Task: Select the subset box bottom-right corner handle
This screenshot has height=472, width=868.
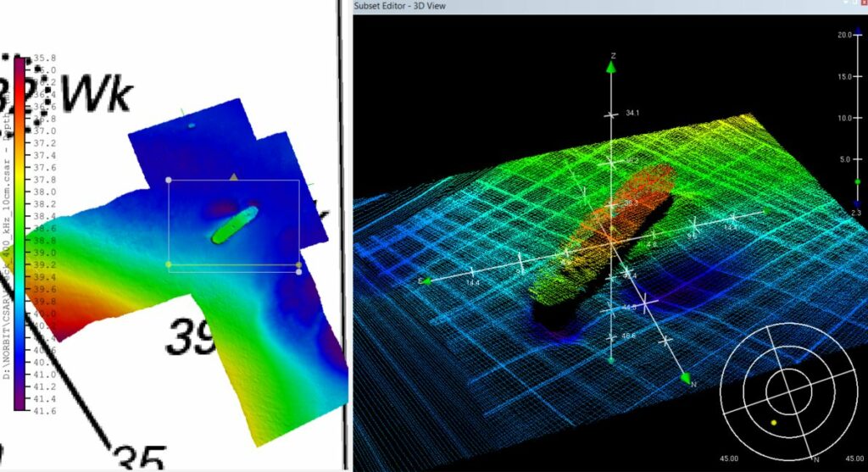Action: tap(299, 272)
